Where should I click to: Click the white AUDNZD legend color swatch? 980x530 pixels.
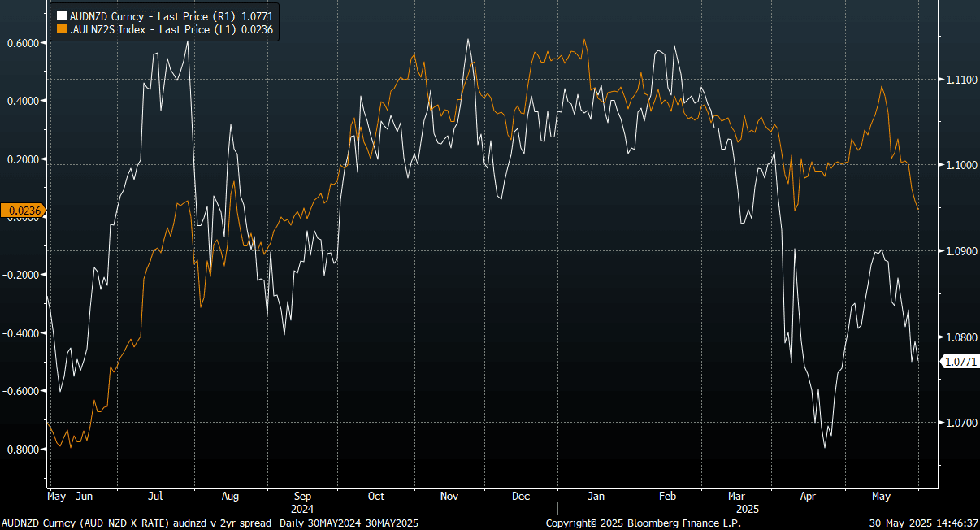pos(61,15)
